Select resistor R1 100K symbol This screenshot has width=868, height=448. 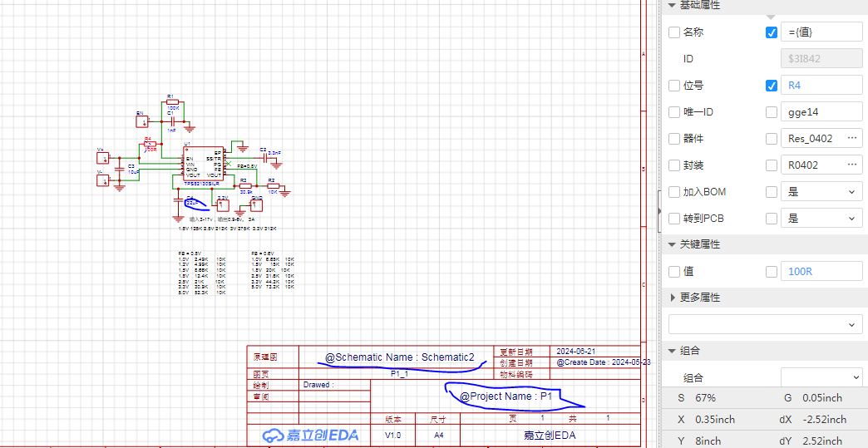pos(172,101)
